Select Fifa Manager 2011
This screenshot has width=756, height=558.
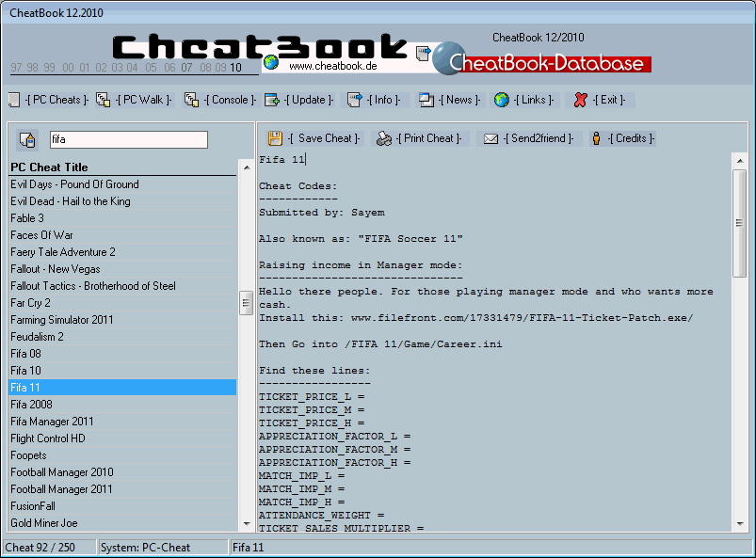click(122, 422)
